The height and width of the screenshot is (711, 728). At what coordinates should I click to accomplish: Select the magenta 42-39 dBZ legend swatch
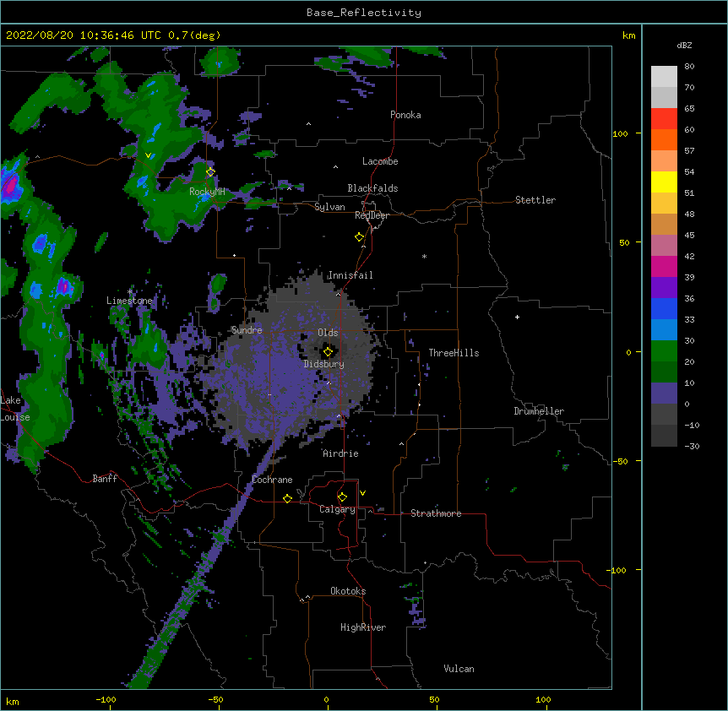664,266
